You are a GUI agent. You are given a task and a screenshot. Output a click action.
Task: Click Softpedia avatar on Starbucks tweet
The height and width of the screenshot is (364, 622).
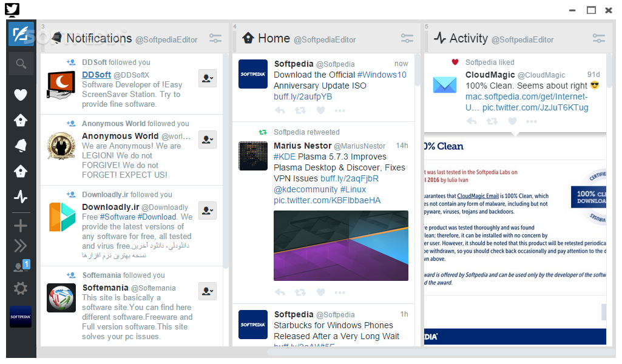pos(253,325)
